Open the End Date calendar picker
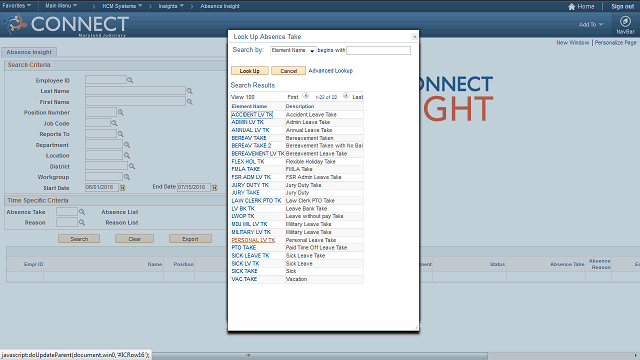 click(214, 187)
